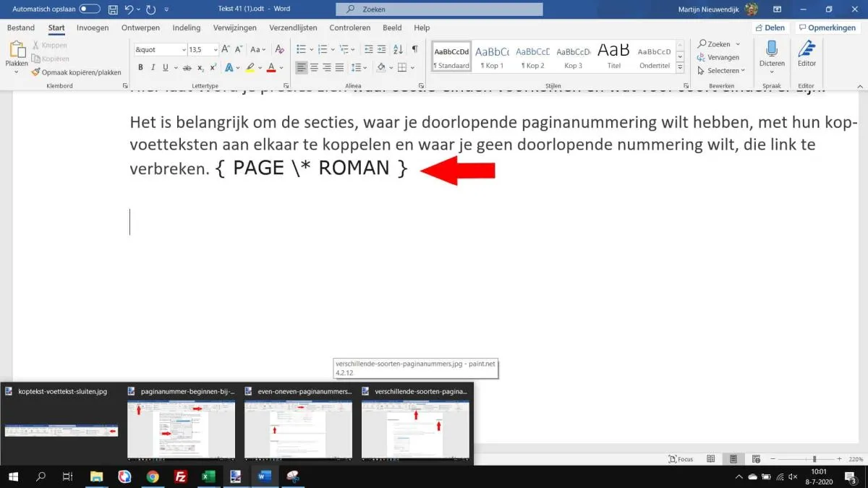Click the Dicteren microphone icon
Screen dimensions: 868x488
(772, 50)
